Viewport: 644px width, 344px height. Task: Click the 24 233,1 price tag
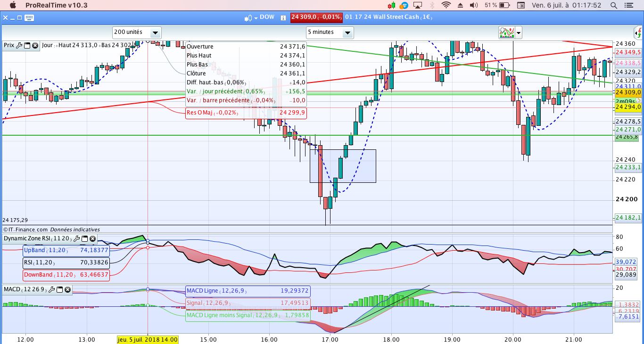click(628, 167)
